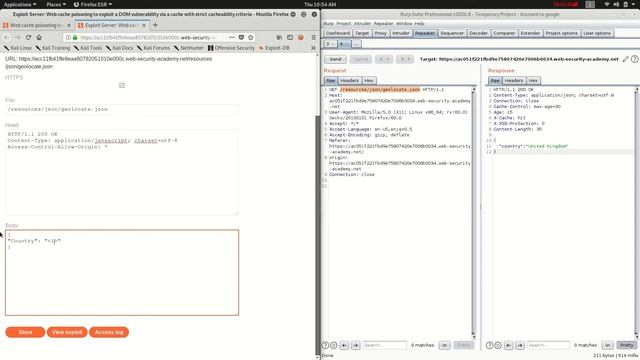Switch to the Dashboard tab
Image resolution: width=640 pixels, height=360 pixels.
338,33
